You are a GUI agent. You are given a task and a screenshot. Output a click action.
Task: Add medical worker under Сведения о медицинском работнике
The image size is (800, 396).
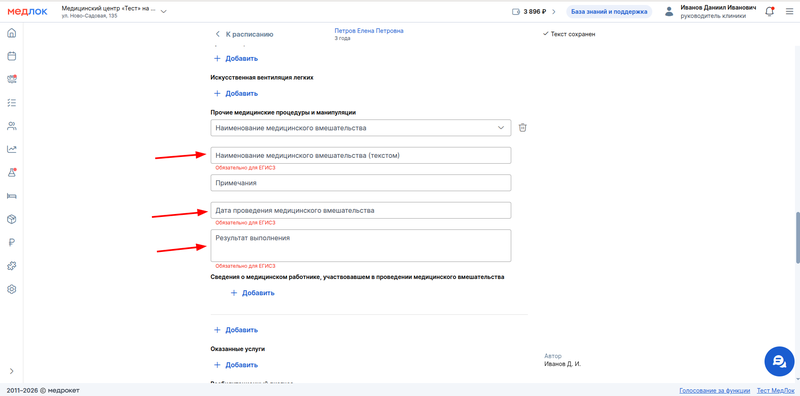[253, 293]
